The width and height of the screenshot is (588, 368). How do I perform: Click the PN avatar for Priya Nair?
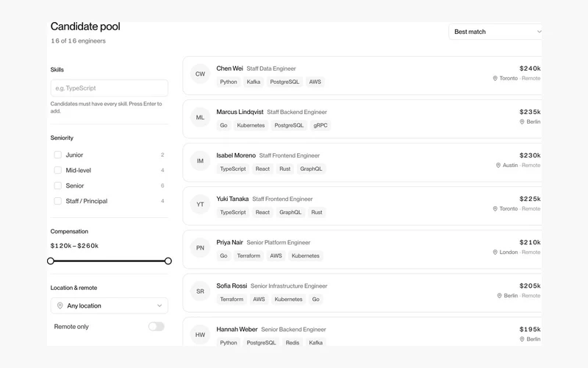coord(200,248)
